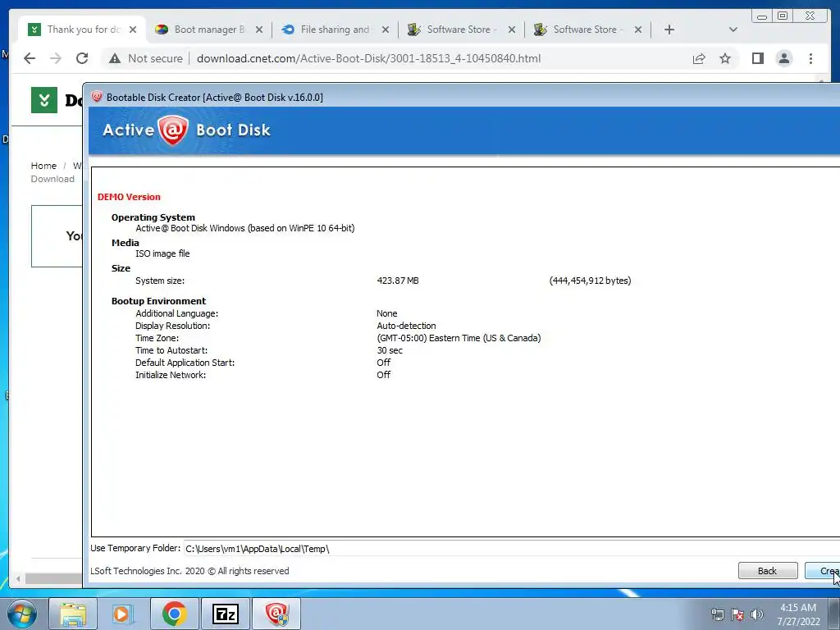Image resolution: width=840 pixels, height=630 pixels.
Task: Click the 'Auto-detection' resolution value
Action: pos(406,326)
